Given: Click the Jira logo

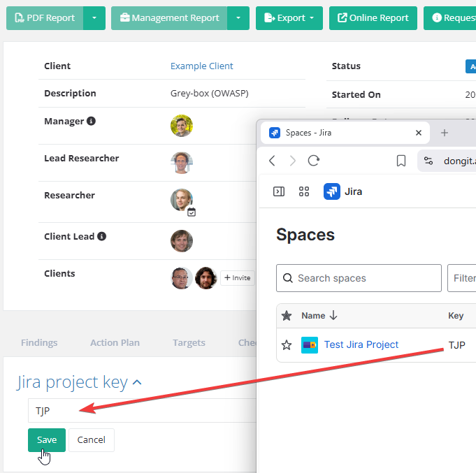Looking at the screenshot, I should pos(343,191).
